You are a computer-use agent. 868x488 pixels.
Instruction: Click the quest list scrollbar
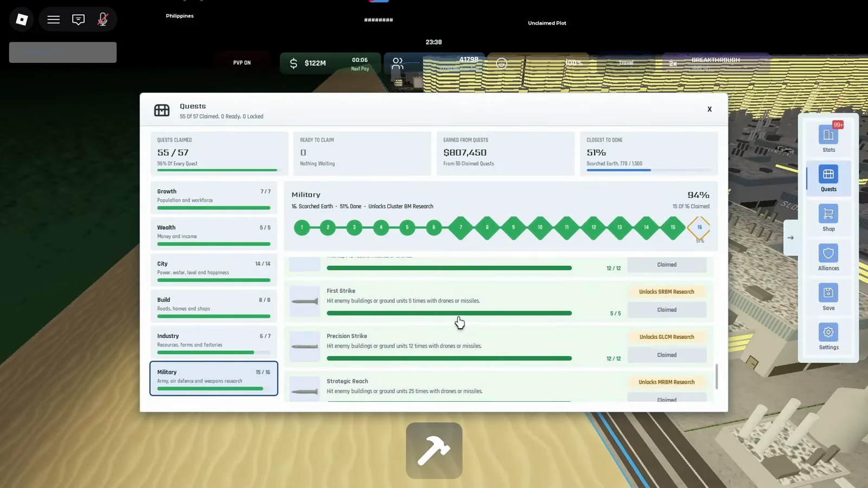(717, 376)
